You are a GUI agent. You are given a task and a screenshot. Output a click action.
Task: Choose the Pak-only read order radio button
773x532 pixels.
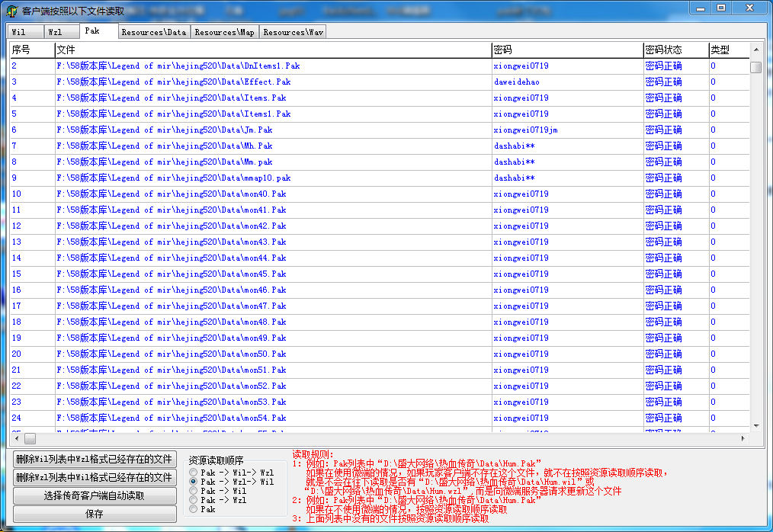click(194, 509)
